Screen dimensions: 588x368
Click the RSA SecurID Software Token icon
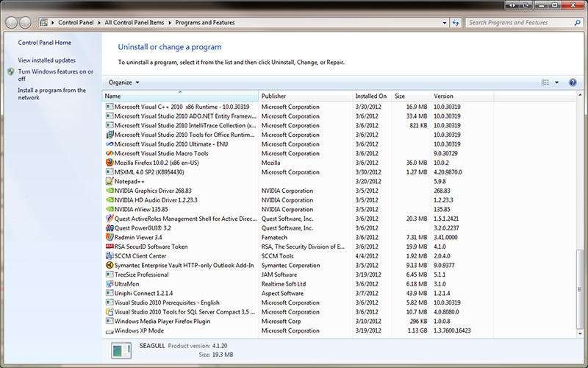click(x=110, y=247)
